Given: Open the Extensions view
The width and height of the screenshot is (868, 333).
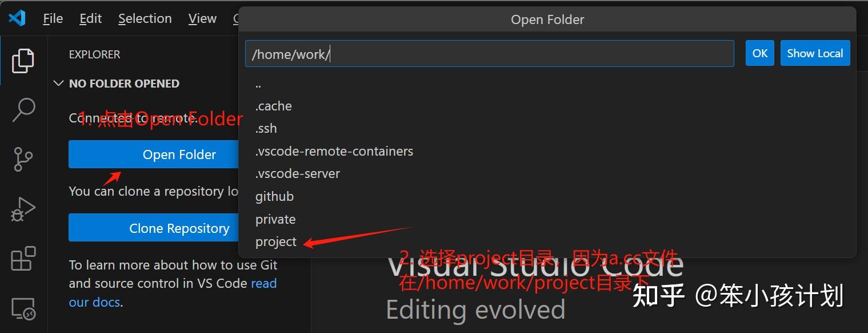Looking at the screenshot, I should [x=23, y=259].
